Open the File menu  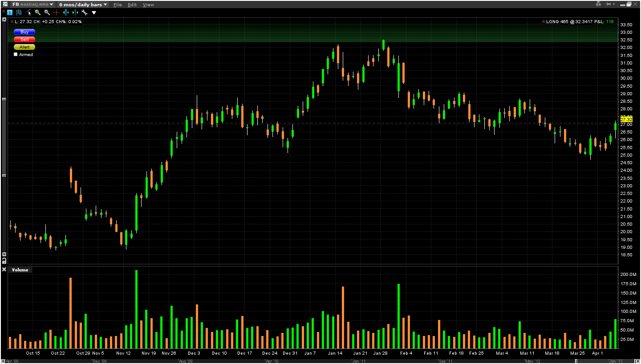pyautogui.click(x=118, y=4)
